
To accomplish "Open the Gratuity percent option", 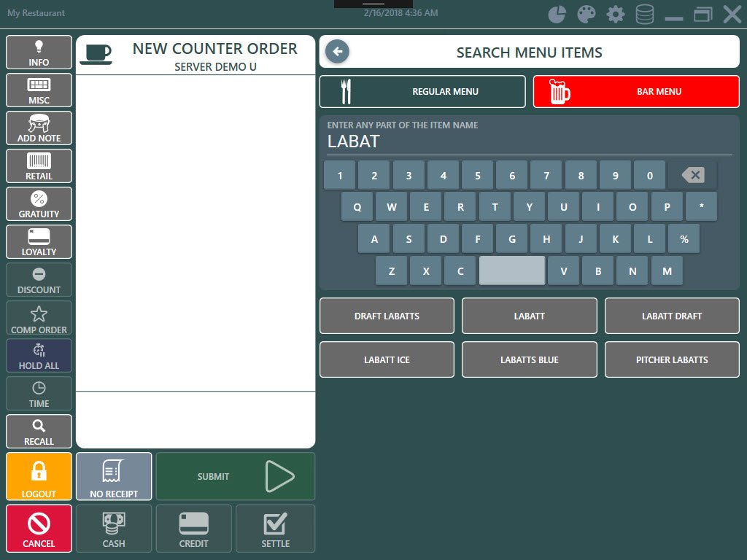I will [39, 204].
